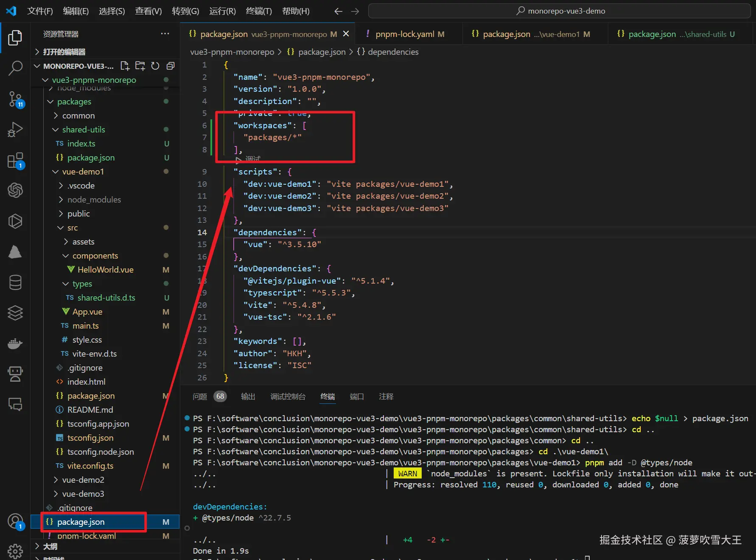The width and height of the screenshot is (756, 560).
Task: Switch to the vue-demo1 package.json tab
Action: coord(535,34)
